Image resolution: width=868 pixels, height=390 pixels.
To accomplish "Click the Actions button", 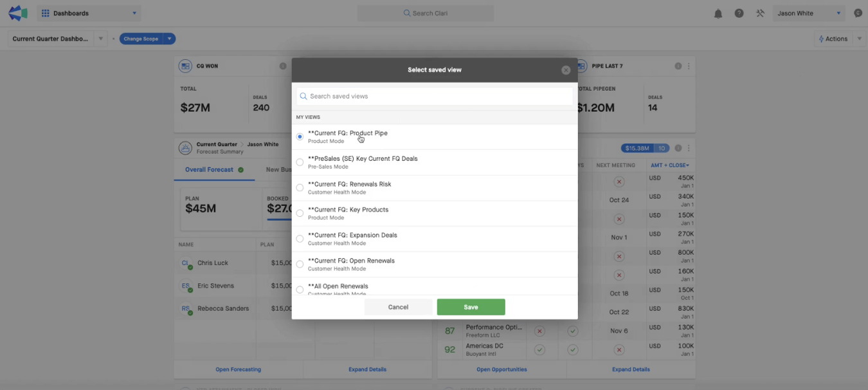I will [x=833, y=39].
